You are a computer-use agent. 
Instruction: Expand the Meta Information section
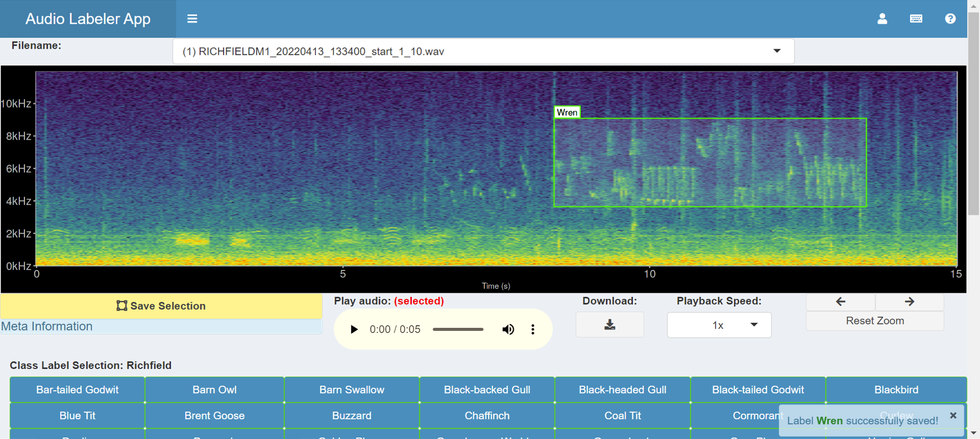coord(161,326)
